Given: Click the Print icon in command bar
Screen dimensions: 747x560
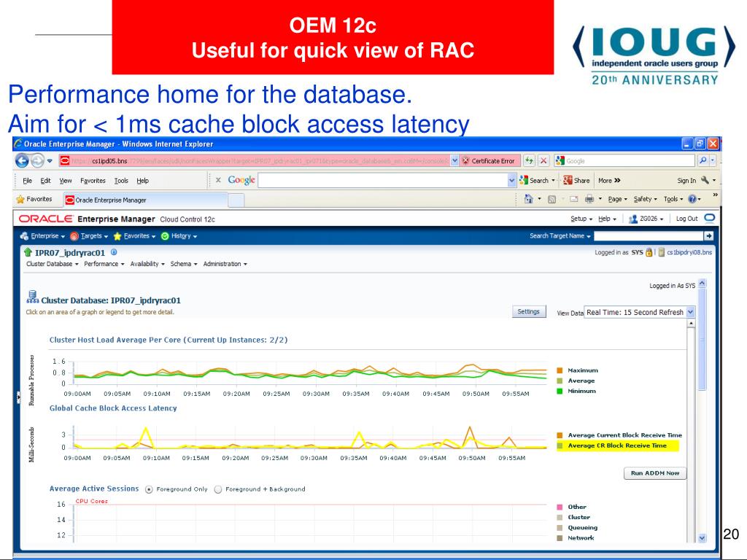Looking at the screenshot, I should pyautogui.click(x=589, y=199).
